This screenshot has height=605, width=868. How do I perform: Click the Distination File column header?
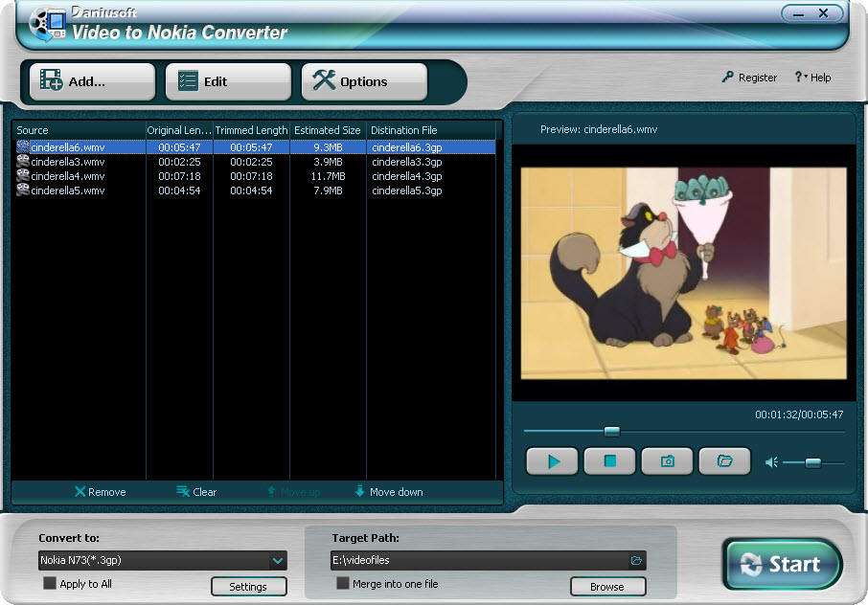coord(431,130)
